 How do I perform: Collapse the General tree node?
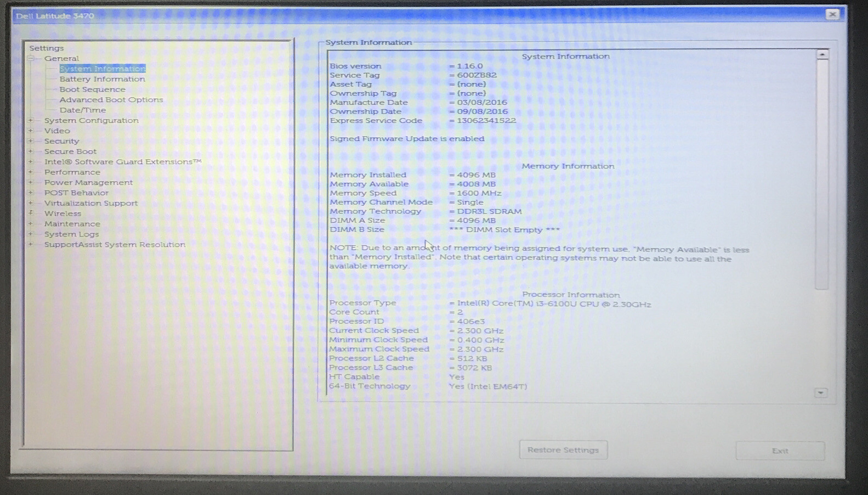pos(31,58)
